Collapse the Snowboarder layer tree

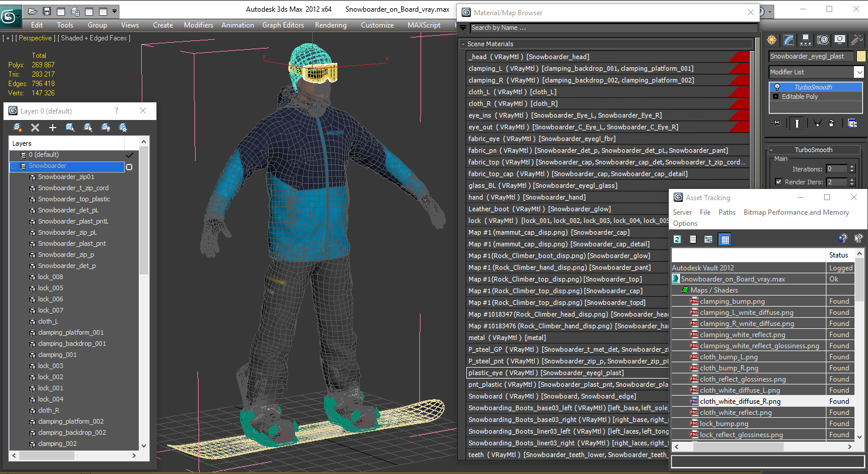point(14,166)
